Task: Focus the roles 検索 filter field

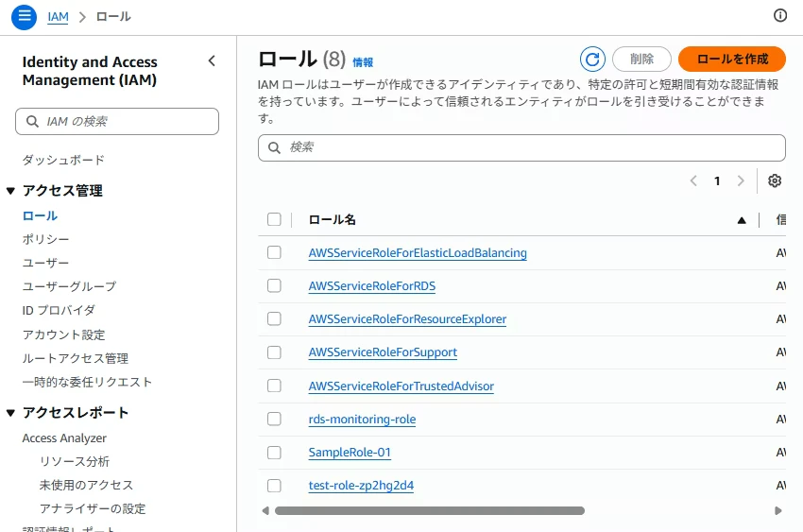Action: click(521, 148)
